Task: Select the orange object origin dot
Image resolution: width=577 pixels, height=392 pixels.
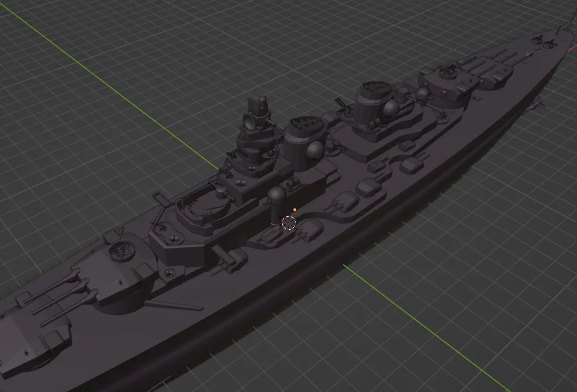Action: tap(294, 210)
